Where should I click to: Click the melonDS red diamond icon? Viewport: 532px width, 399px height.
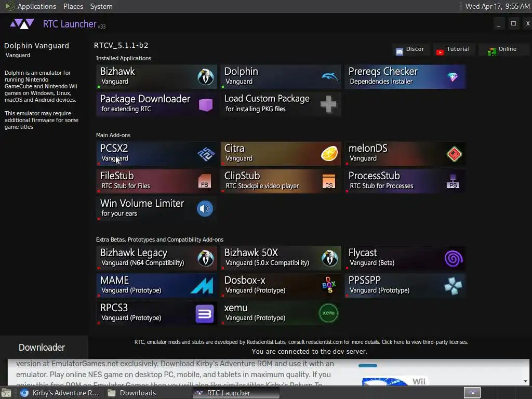[454, 154]
